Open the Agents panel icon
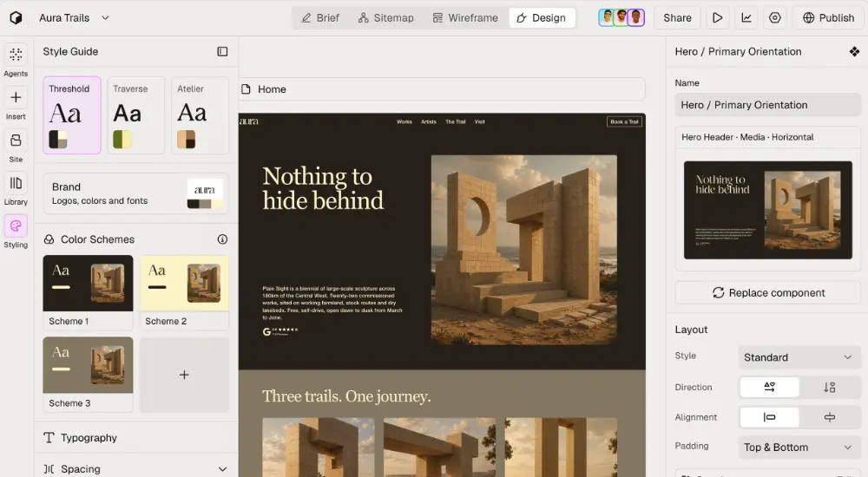Viewport: 868px width, 477px height. point(16,55)
